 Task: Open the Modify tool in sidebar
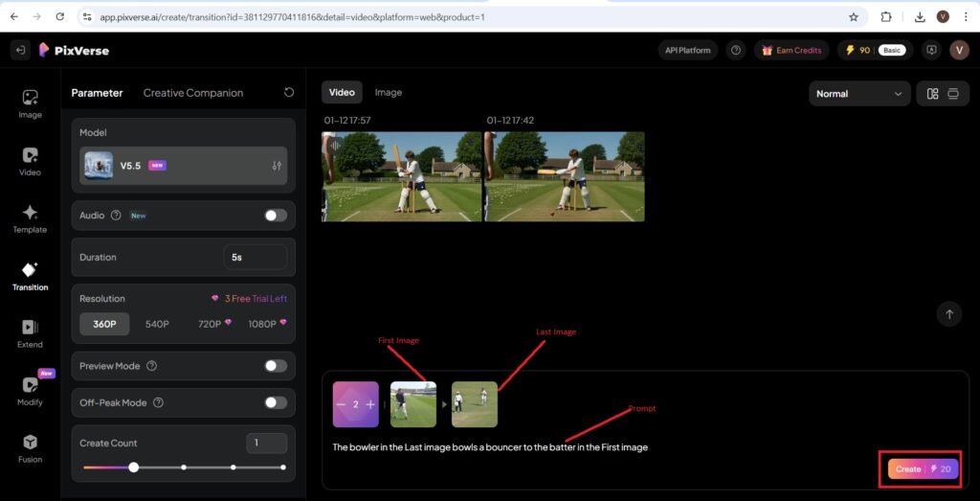(30, 391)
